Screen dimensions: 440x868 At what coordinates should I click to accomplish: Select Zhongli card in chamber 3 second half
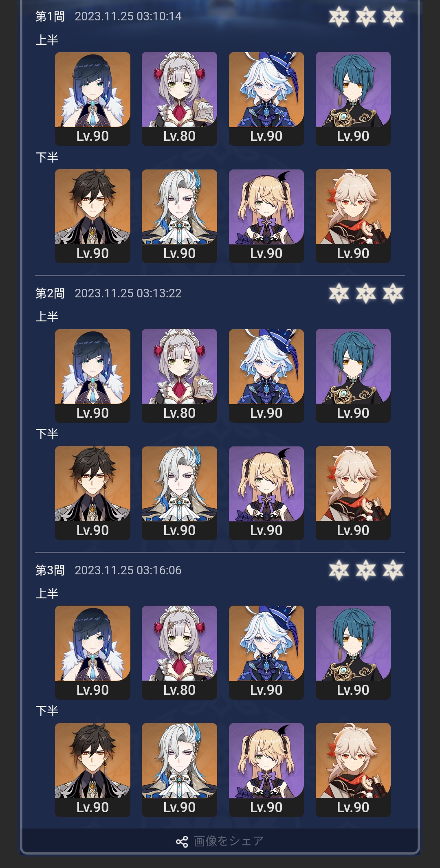click(92, 770)
